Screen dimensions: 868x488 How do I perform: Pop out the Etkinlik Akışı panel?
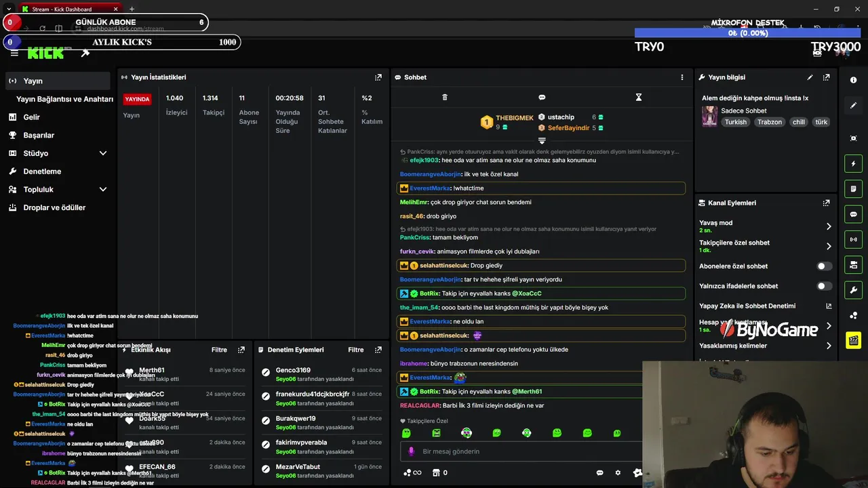(241, 350)
